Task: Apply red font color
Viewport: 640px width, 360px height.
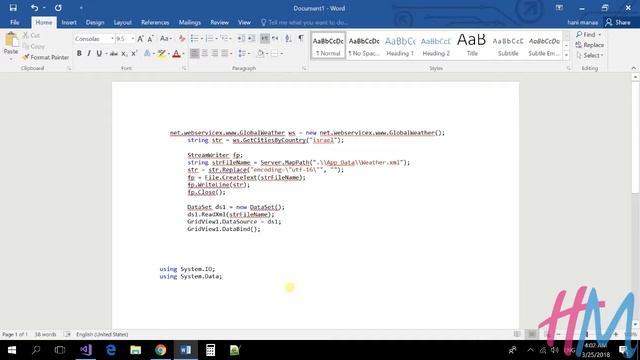Action: click(176, 53)
